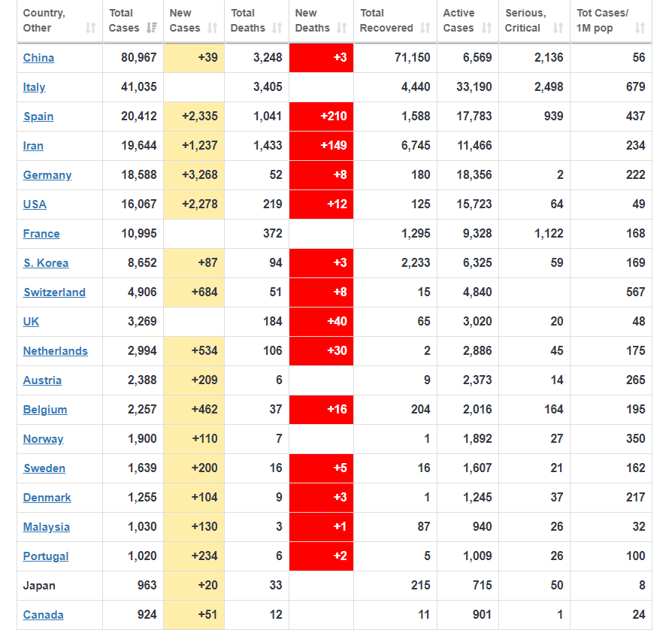Screen dimensions: 672x630
Task: Open the S. Korea link
Action: coord(46,263)
